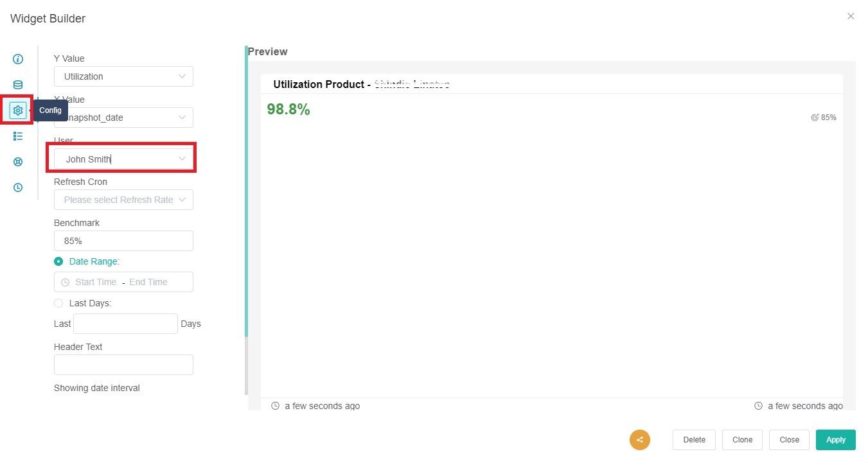Open the Y Value Utilization dropdown
The width and height of the screenshot is (868, 463).
[123, 76]
